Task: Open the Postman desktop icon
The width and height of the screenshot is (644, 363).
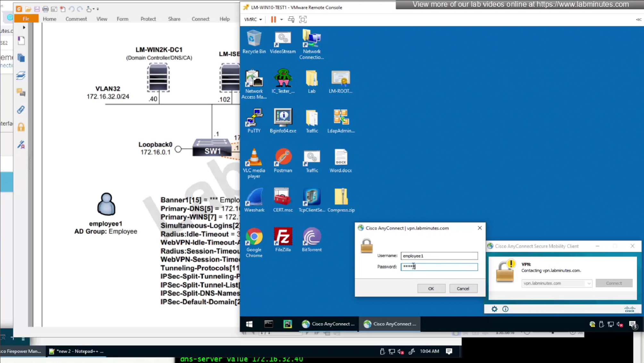Action: click(x=283, y=161)
